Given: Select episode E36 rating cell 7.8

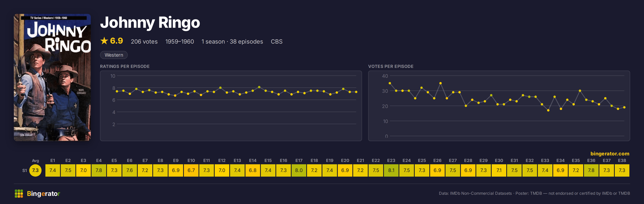Looking at the screenshot, I should pyautogui.click(x=591, y=170).
